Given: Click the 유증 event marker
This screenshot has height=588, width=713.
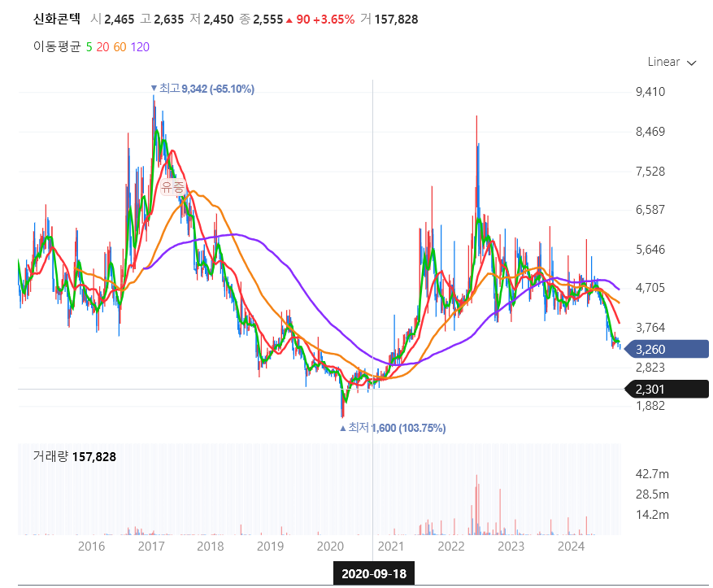Looking at the screenshot, I should pos(173,187).
